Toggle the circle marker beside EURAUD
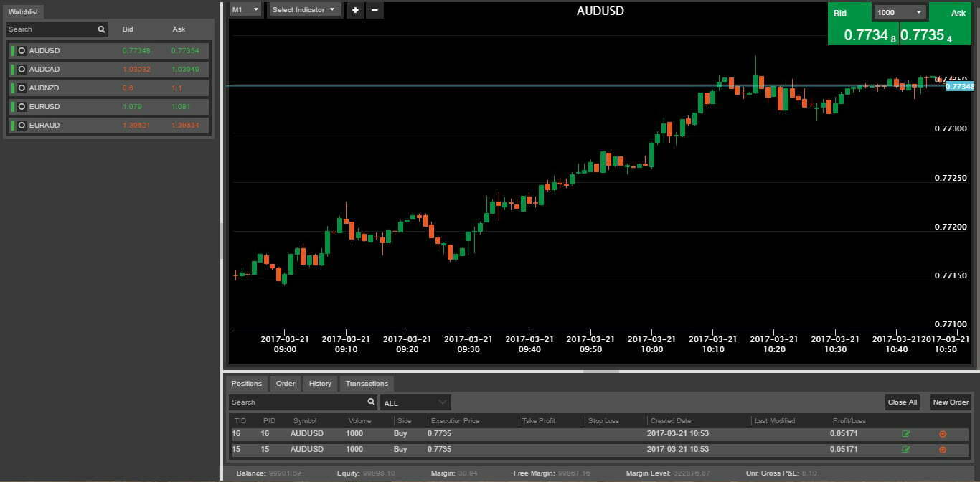This screenshot has height=482, width=980. pyautogui.click(x=22, y=126)
